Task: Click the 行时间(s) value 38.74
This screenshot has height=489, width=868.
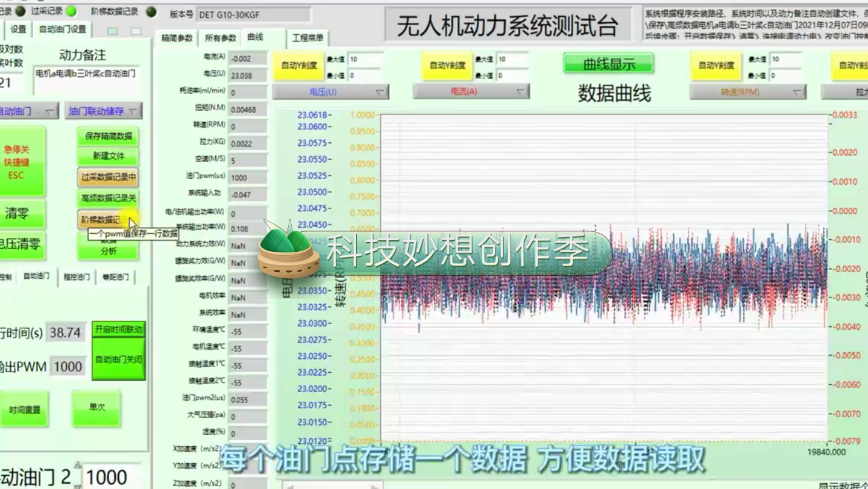Action: coord(66,332)
